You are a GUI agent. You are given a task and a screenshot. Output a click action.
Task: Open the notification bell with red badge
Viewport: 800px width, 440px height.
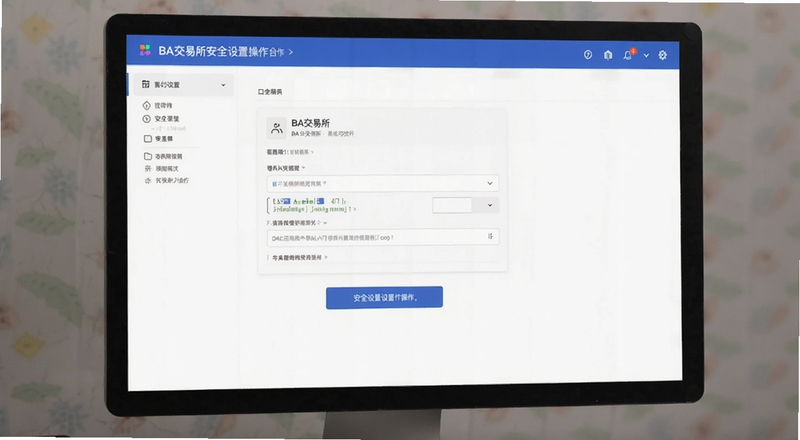pos(629,55)
